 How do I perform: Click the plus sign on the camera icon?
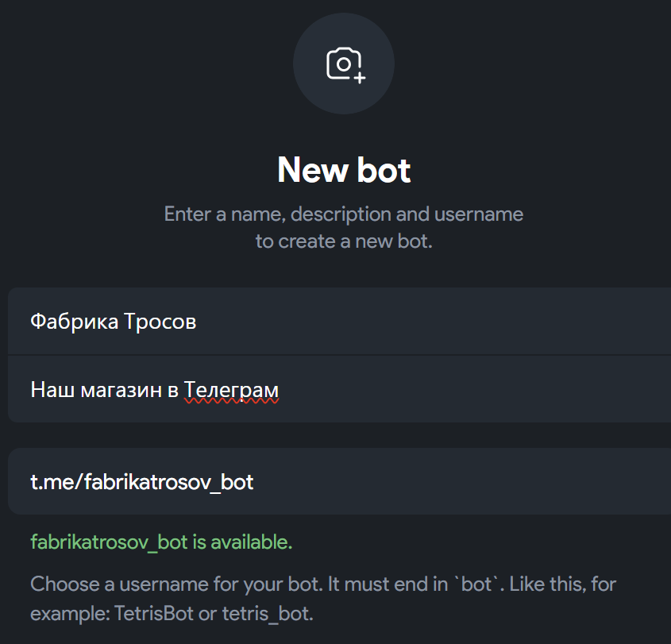pyautogui.click(x=360, y=77)
